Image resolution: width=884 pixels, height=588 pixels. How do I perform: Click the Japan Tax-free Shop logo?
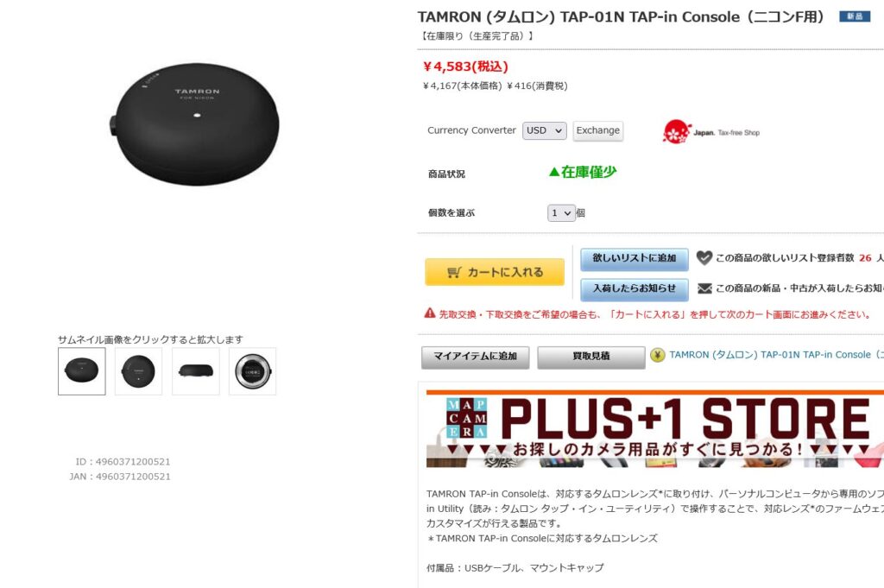[x=711, y=132]
